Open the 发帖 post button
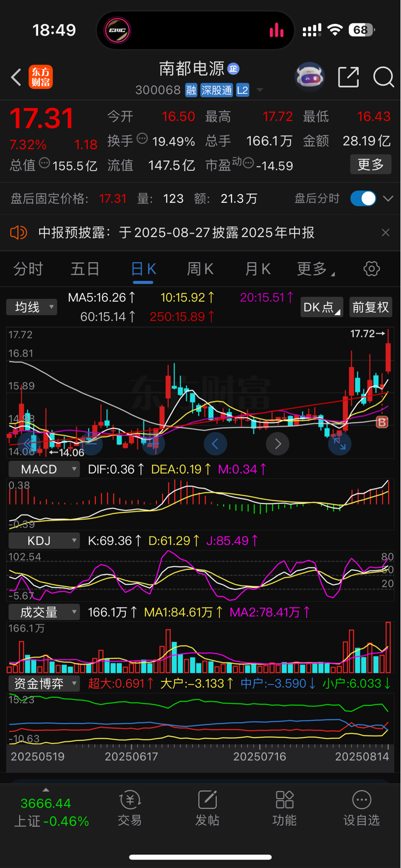This screenshot has width=401, height=868. point(207,808)
